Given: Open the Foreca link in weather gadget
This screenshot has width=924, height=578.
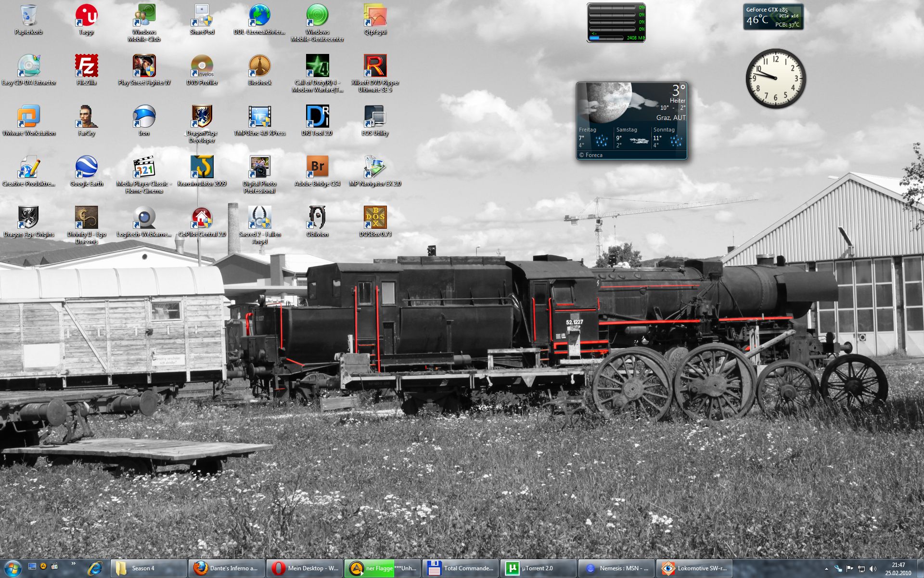Looking at the screenshot, I should [594, 155].
